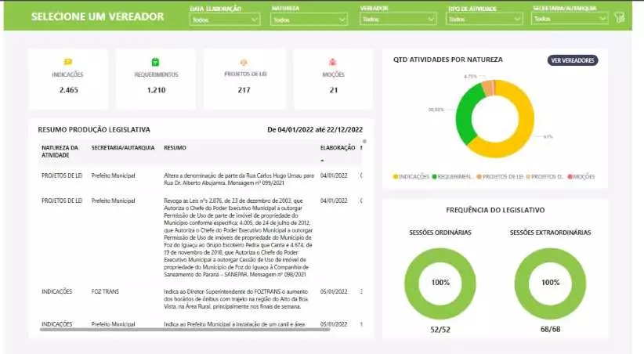Click the Resumo column header
The height and width of the screenshot is (354, 644).
175,147
